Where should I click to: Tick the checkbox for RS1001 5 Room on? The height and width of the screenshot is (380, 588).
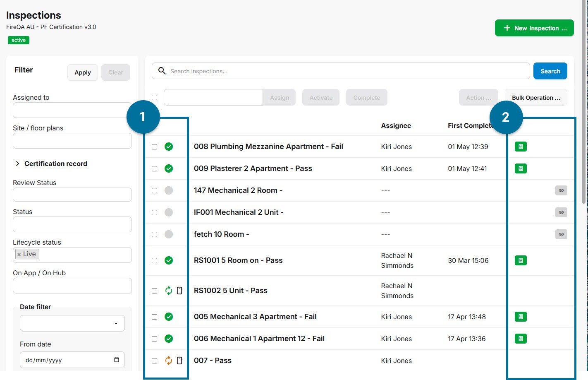[x=154, y=260]
